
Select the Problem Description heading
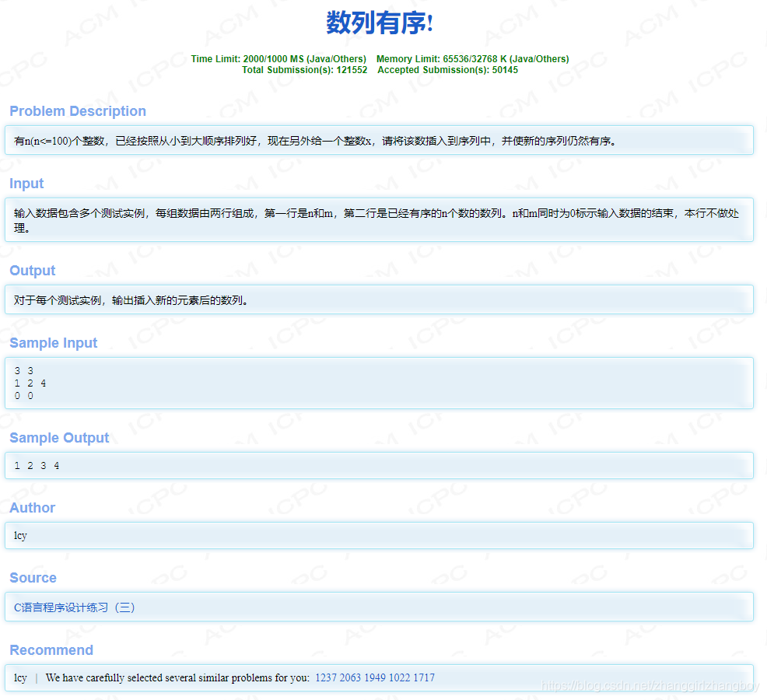[x=78, y=111]
